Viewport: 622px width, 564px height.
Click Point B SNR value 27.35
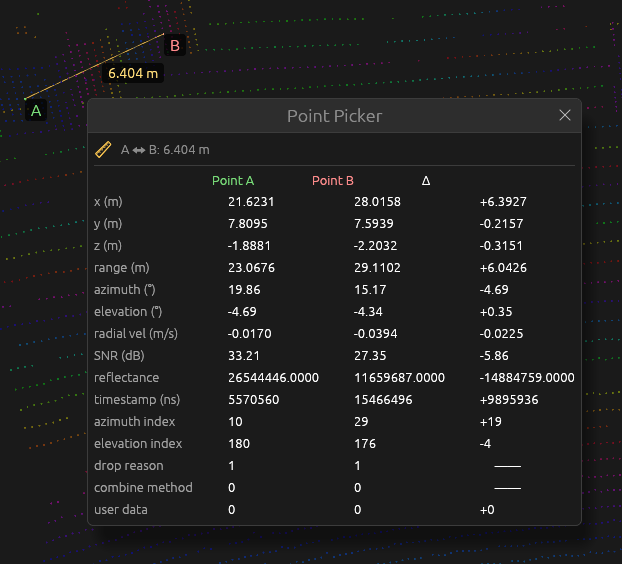click(370, 356)
